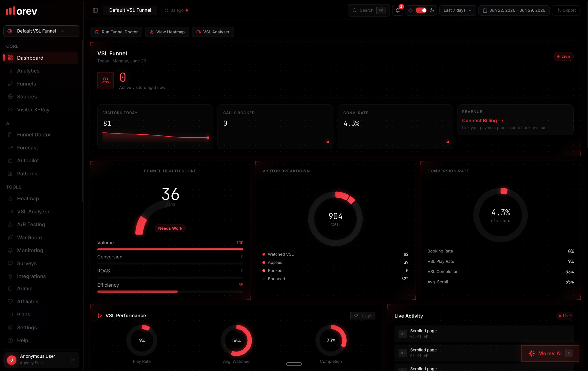Click the Patterns chart icon
The height and width of the screenshot is (371, 588).
(x=10, y=174)
